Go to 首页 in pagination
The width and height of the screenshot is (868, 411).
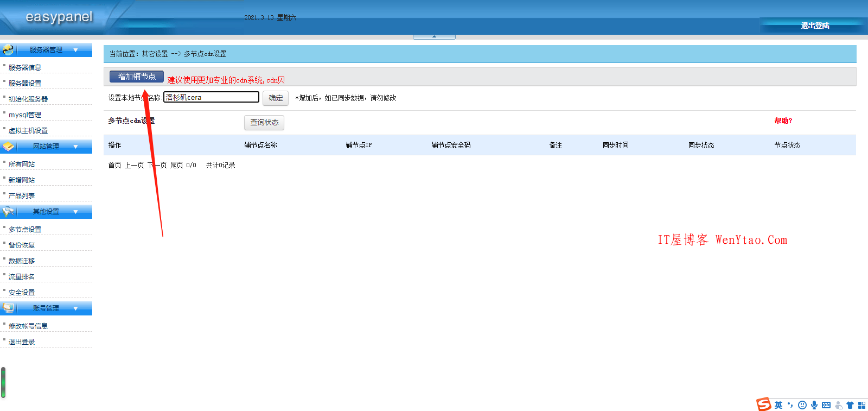[114, 166]
